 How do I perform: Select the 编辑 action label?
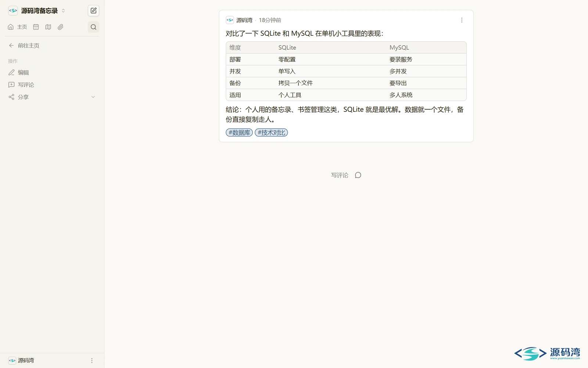(23, 72)
